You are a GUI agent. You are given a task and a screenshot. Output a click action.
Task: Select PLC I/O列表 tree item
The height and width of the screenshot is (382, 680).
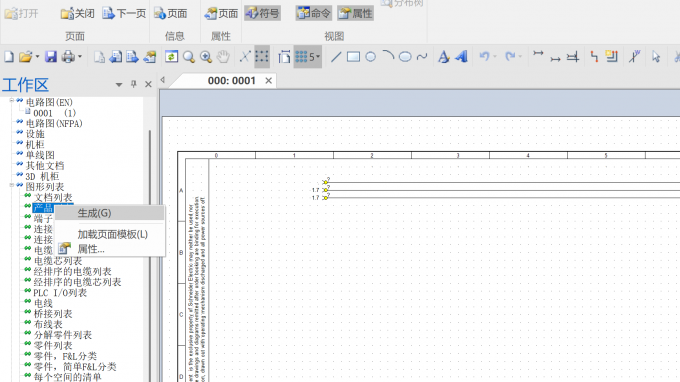coord(60,293)
